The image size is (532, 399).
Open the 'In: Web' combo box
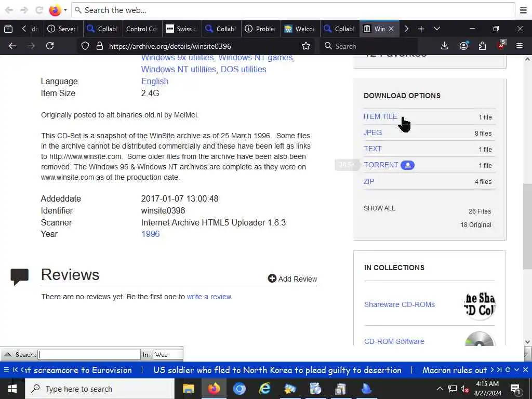tap(168, 355)
